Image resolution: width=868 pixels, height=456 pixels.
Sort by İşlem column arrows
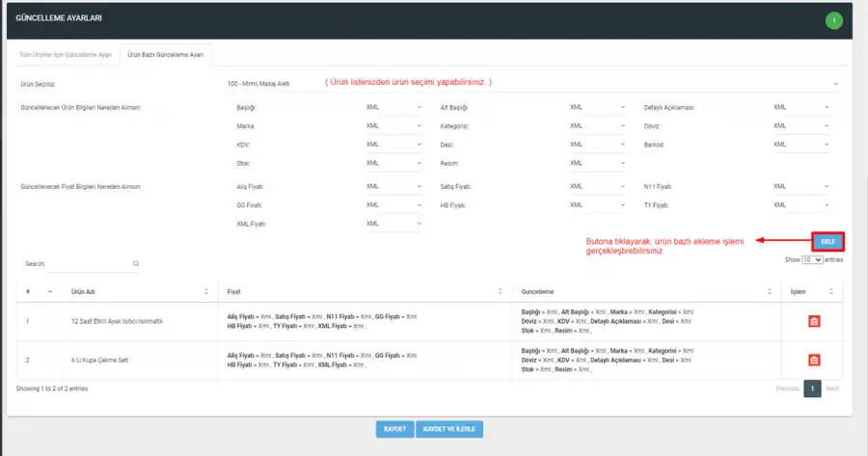831,292
